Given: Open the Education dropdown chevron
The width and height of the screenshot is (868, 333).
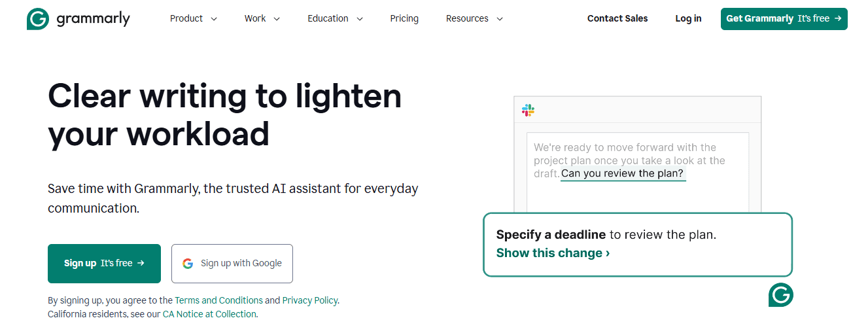Looking at the screenshot, I should tap(360, 19).
